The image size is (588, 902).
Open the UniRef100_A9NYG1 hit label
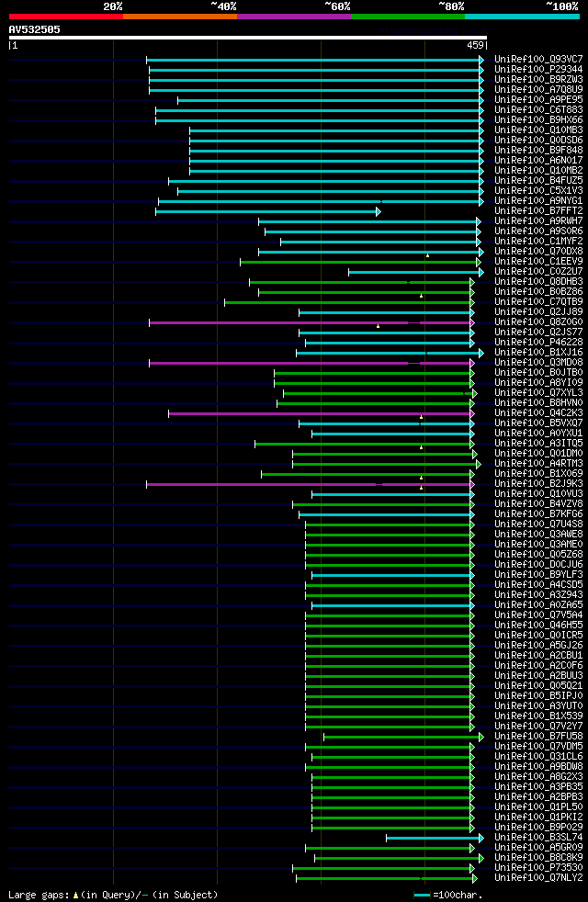coord(538,201)
